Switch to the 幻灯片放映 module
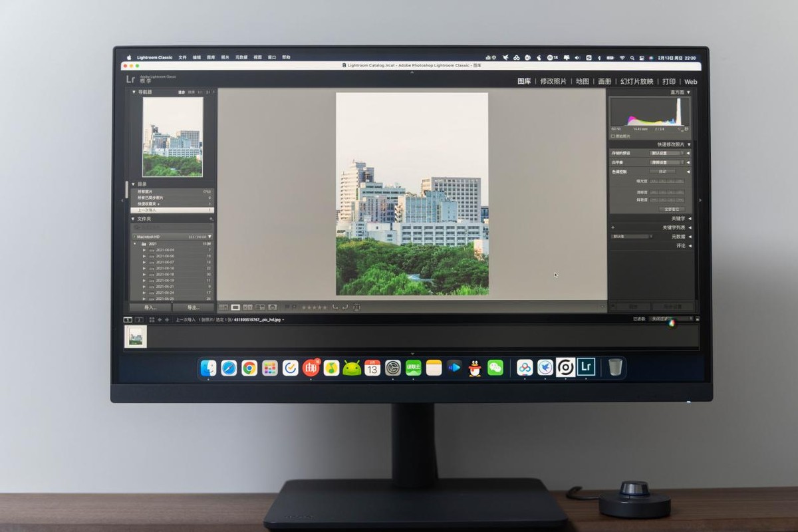 coord(636,81)
